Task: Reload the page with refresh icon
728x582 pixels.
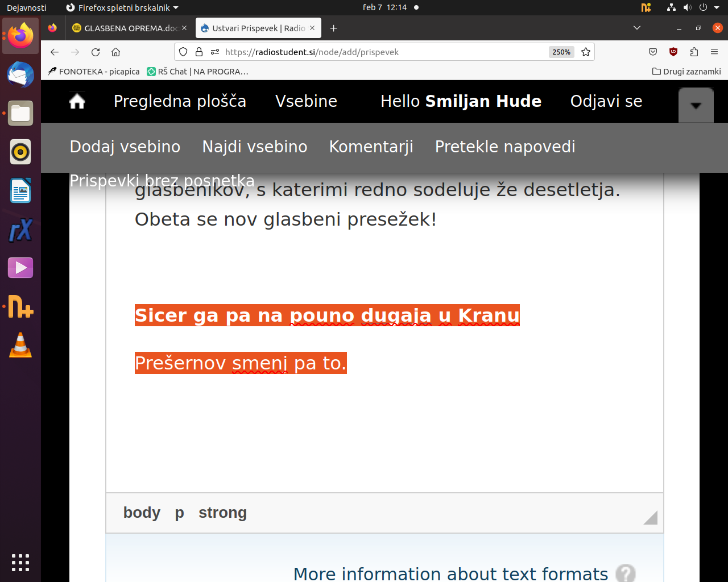Action: [96, 52]
